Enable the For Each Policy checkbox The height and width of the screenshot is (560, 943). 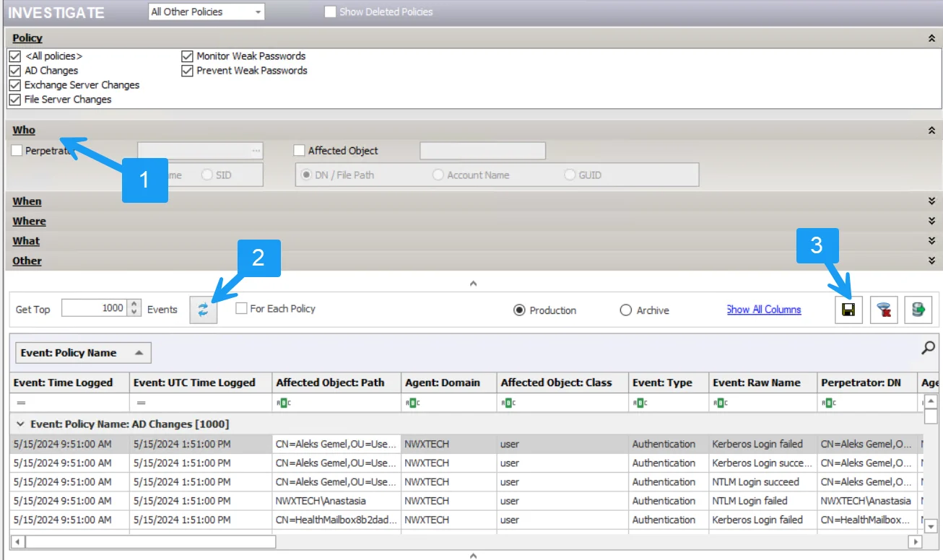pos(242,309)
